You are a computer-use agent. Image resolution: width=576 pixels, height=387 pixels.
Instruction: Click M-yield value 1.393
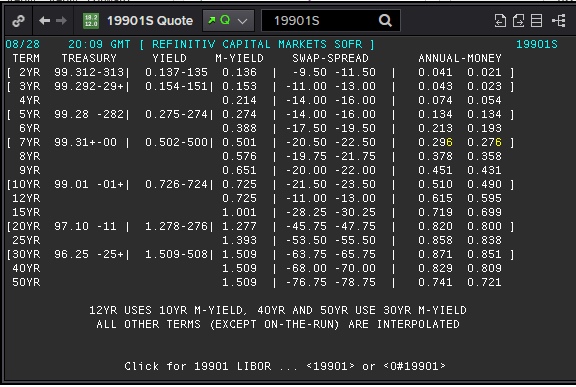click(240, 240)
